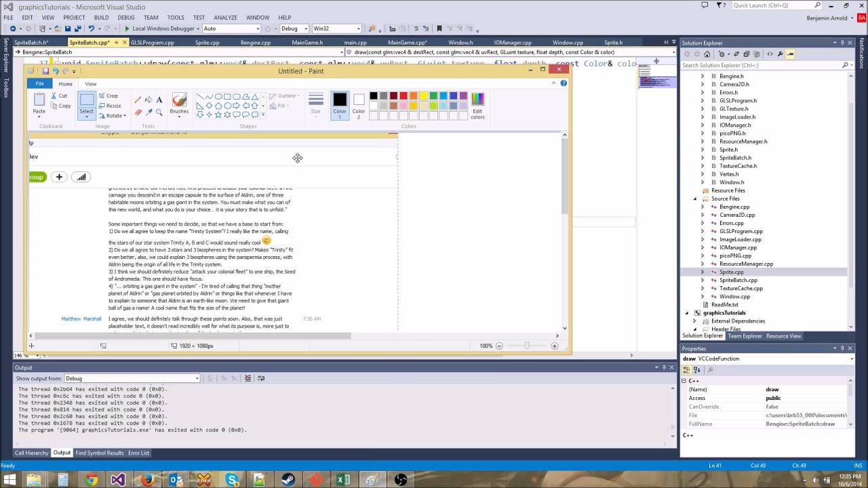Click the Copy icon in Paint clipboard

tap(55, 106)
